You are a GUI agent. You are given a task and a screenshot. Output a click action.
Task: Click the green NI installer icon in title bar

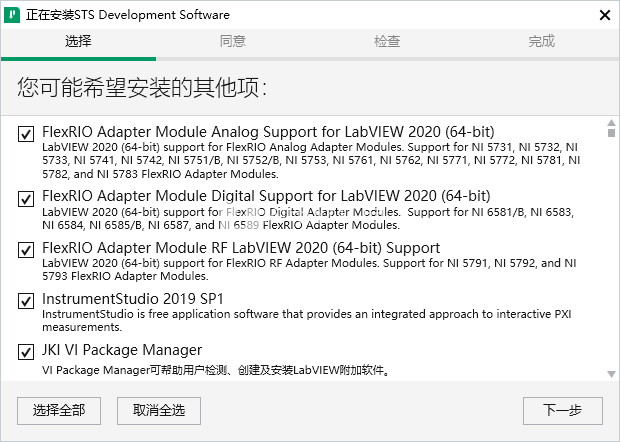coord(12,15)
